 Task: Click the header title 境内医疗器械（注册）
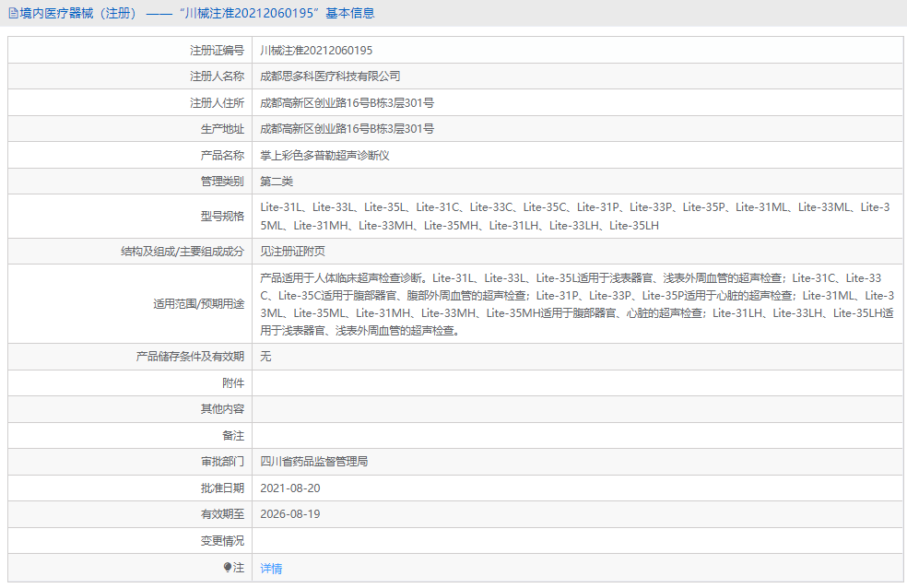pyautogui.click(x=78, y=14)
